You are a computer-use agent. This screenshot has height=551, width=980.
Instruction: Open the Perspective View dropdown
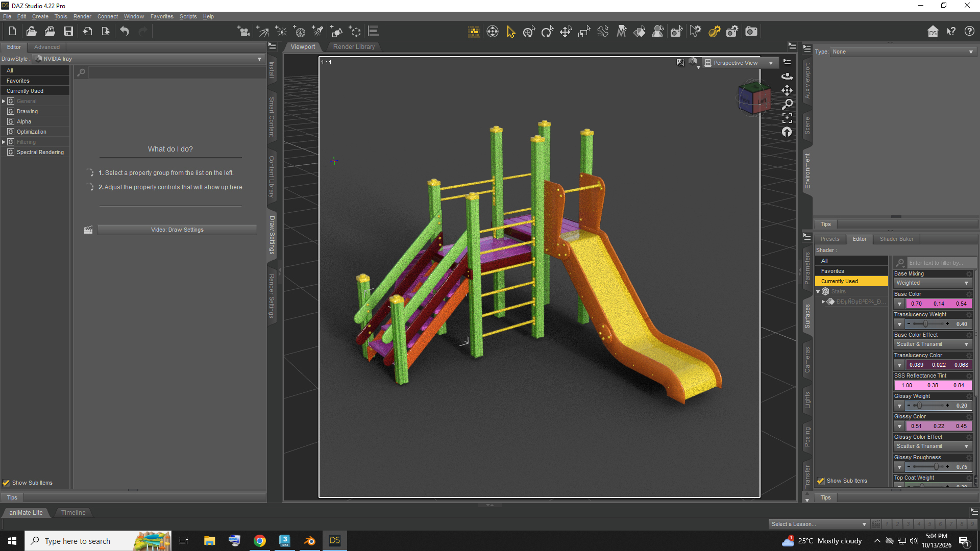(740, 63)
